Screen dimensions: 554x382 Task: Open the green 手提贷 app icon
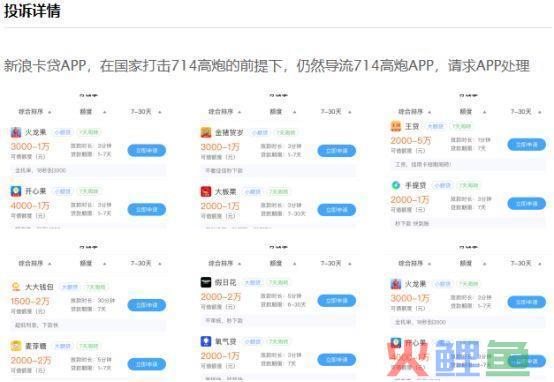[396, 185]
